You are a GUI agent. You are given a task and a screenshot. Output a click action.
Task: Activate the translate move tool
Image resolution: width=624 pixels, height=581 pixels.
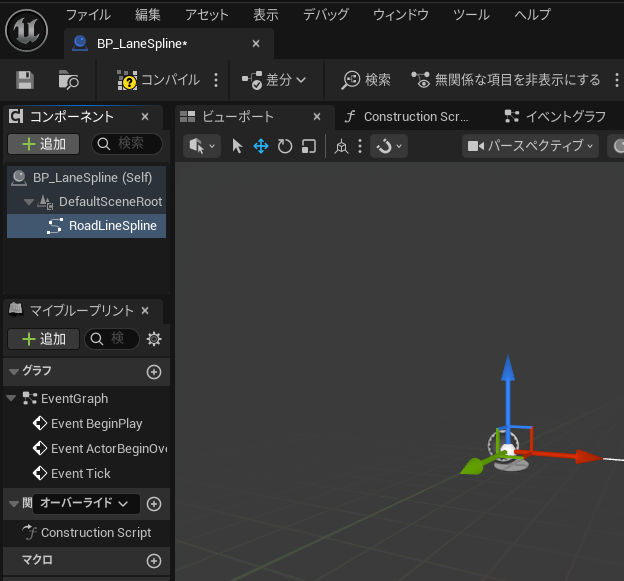tap(261, 146)
